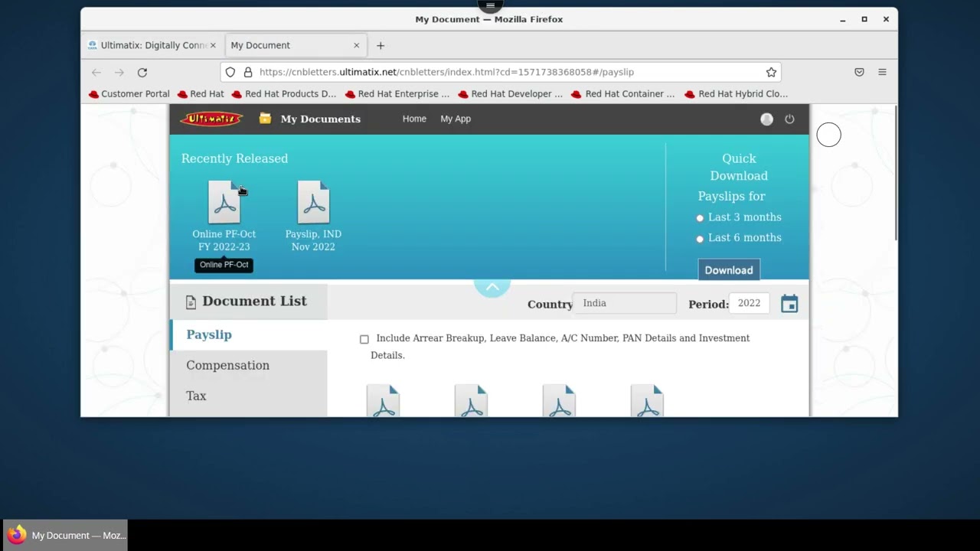Click the tracking protection shield icon

[230, 72]
